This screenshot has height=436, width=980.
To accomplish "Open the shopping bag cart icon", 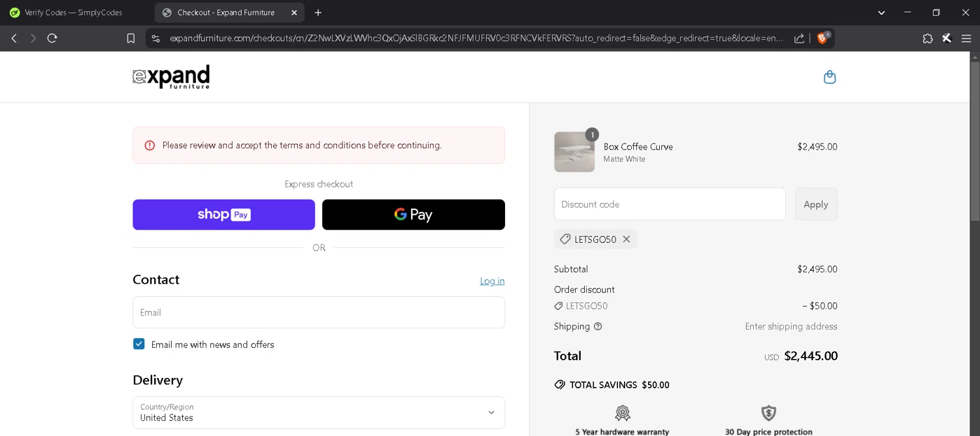I will [x=830, y=77].
